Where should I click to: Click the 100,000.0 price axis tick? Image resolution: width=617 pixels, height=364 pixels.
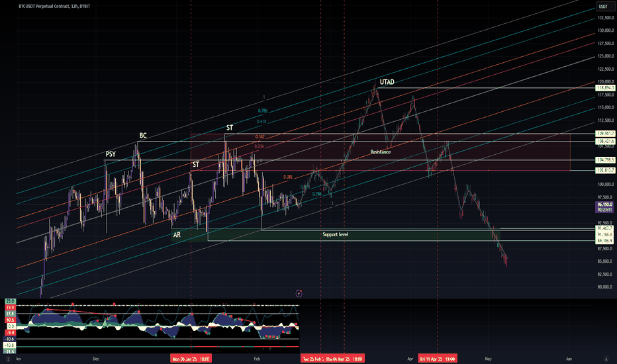point(606,184)
